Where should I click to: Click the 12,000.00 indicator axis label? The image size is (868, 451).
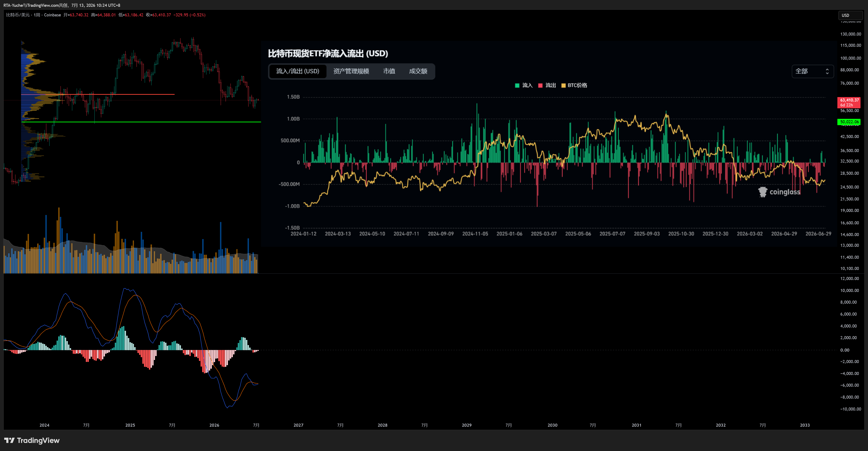point(850,278)
